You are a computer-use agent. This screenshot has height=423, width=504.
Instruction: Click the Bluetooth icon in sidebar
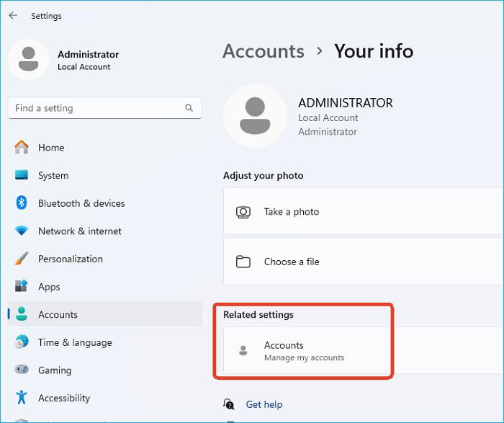[x=22, y=203]
